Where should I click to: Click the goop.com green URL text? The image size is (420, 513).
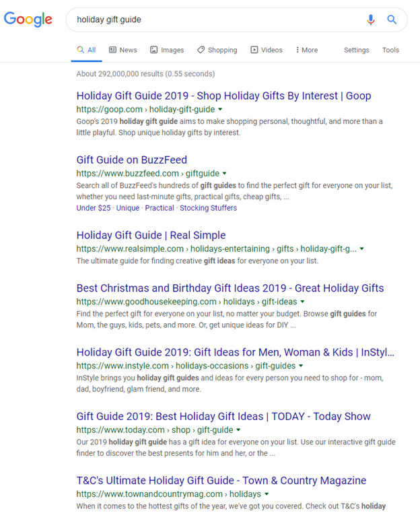tap(145, 109)
